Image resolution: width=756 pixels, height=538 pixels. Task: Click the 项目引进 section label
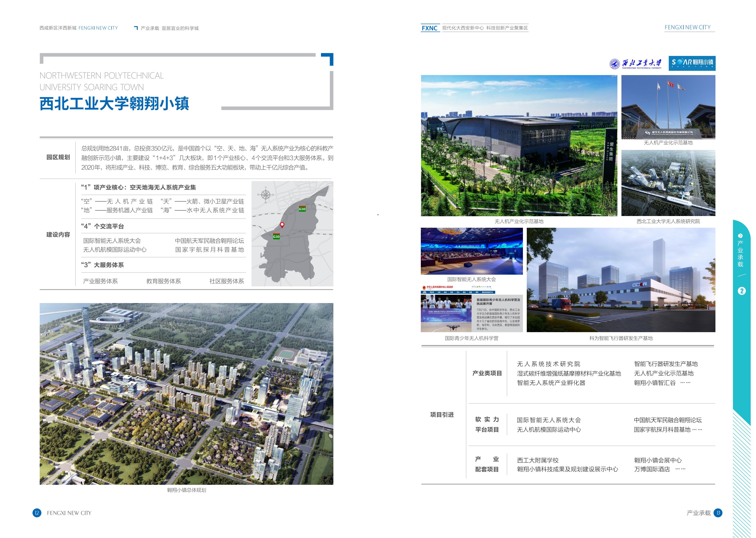(442, 415)
